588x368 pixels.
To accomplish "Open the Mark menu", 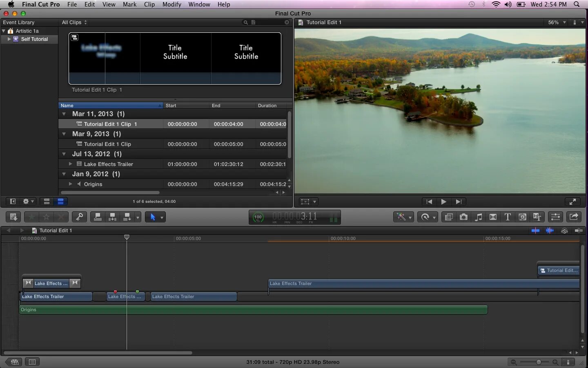I will click(x=129, y=4).
